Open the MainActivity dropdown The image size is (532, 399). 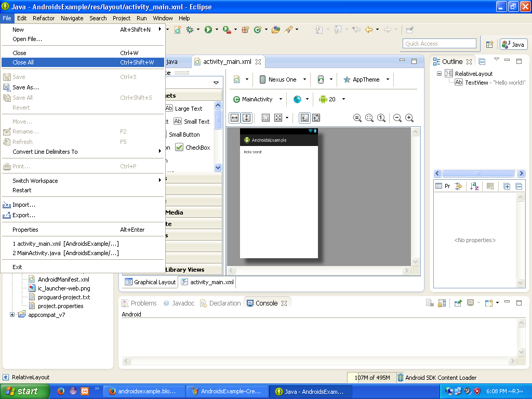coord(281,99)
